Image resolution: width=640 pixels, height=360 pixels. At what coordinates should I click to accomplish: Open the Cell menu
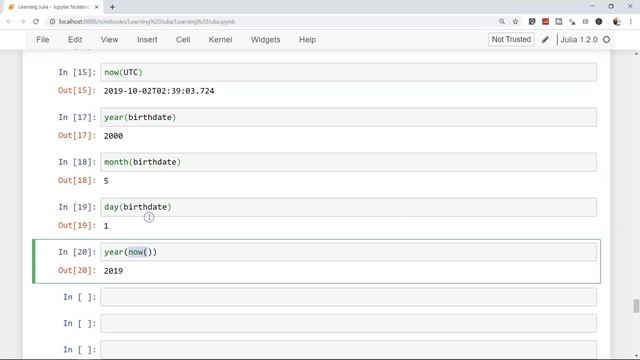click(x=183, y=40)
